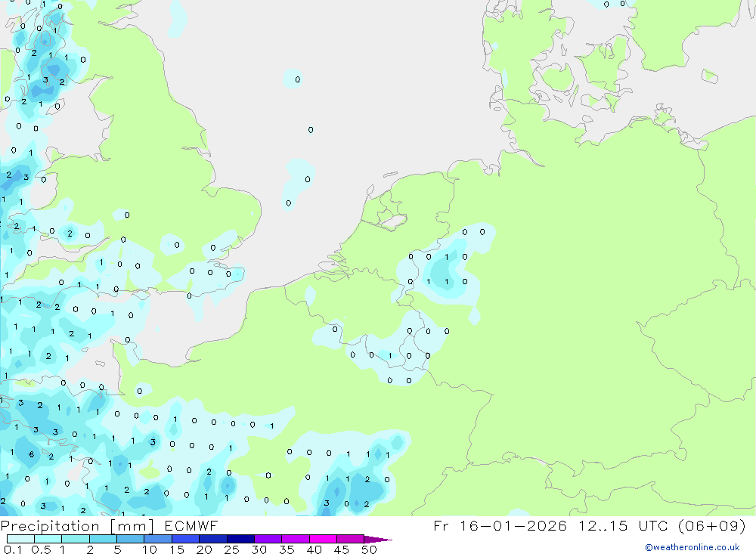Click the 0.1–0.5 mm legend color swatch

click(x=20, y=539)
